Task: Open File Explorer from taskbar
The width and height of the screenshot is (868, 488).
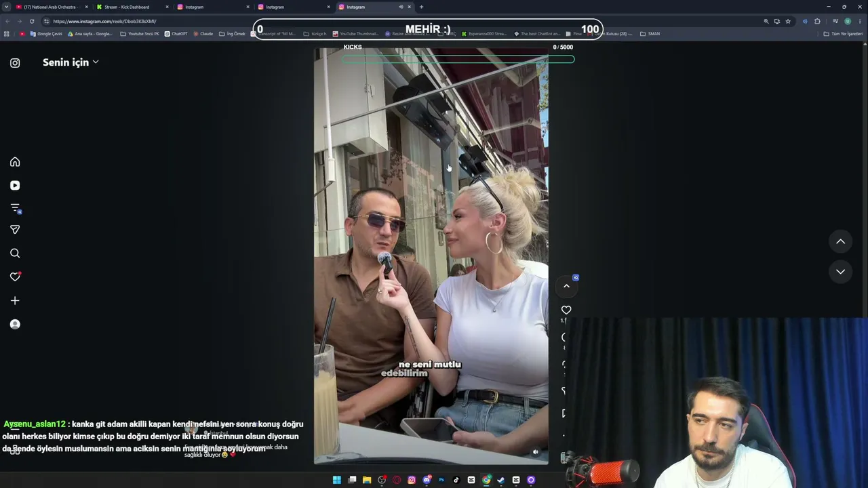Action: (x=367, y=480)
